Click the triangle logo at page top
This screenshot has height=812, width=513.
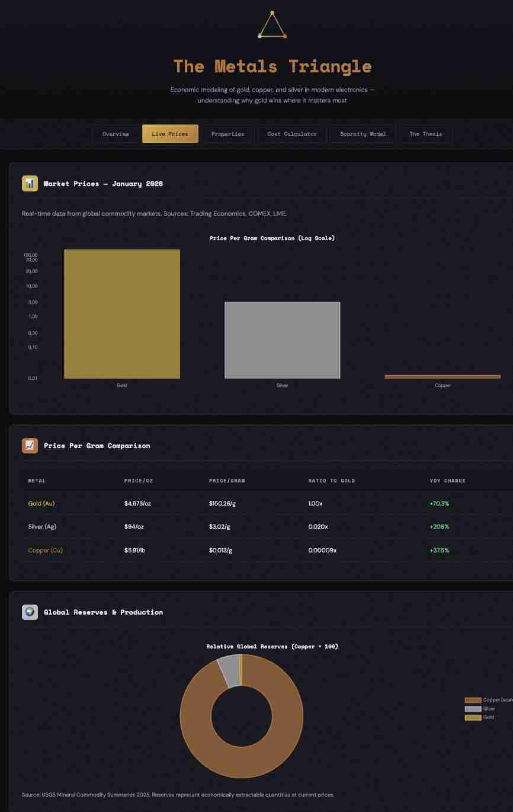(272, 25)
